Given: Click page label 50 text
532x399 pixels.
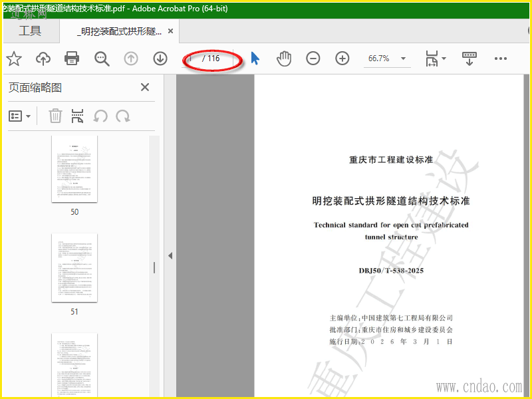Looking at the screenshot, I should (x=74, y=212).
